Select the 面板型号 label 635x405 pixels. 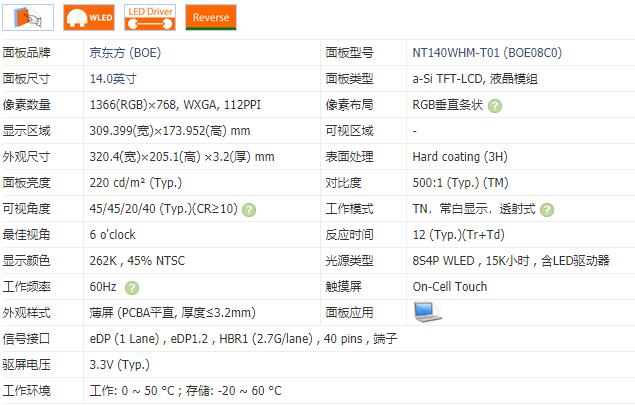pos(349,53)
